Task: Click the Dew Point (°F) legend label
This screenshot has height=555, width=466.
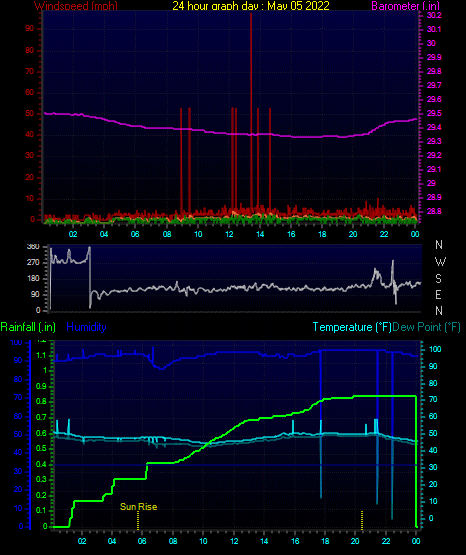Action: click(426, 327)
